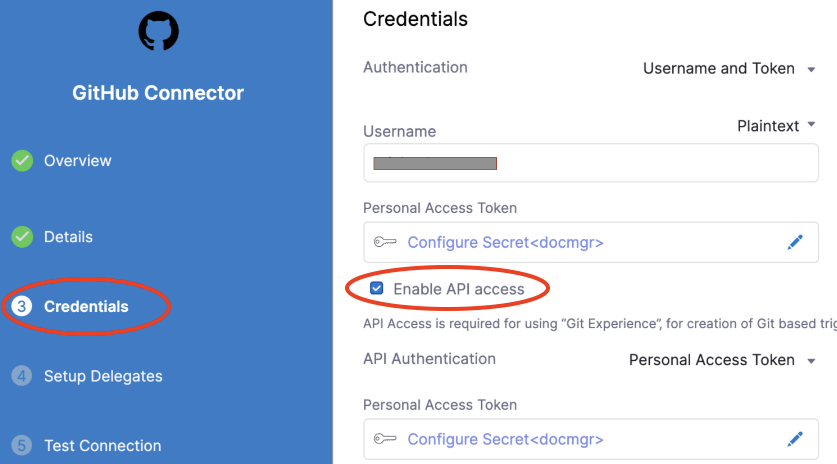The height and width of the screenshot is (464, 837).
Task: Open the Setup Delegates step
Action: [x=103, y=377]
